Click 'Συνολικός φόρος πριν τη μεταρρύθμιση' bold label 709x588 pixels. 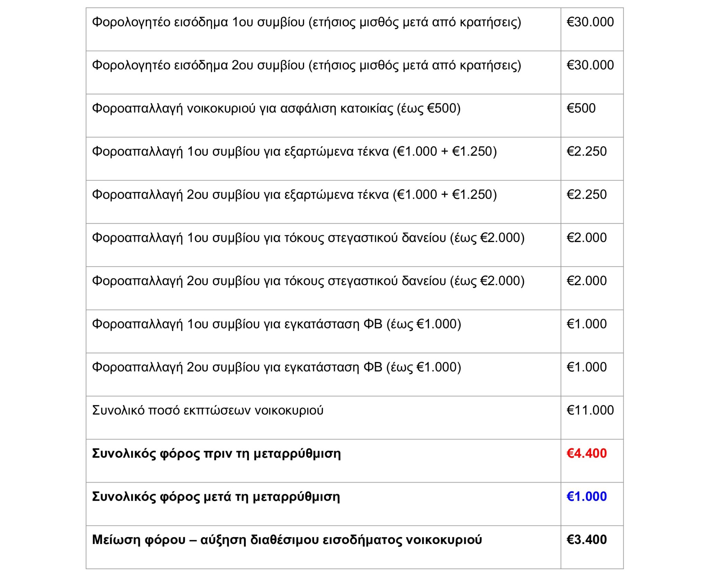pyautogui.click(x=216, y=454)
